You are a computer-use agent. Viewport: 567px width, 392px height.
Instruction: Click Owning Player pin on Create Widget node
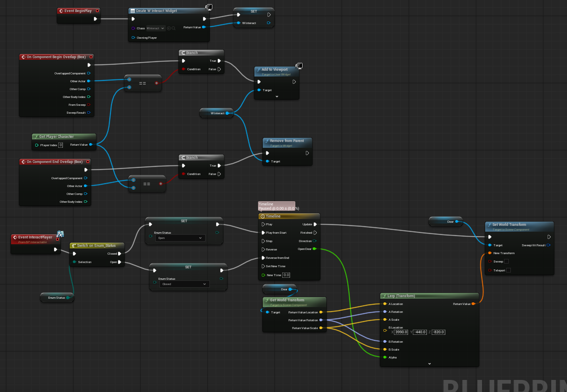[133, 38]
